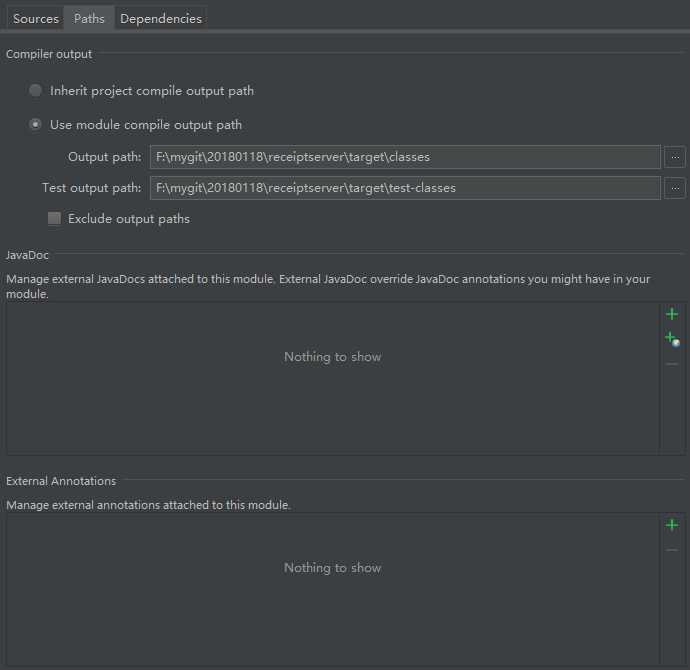Open the Dependencies tab
Viewport: 690px width, 670px height.
tap(161, 18)
